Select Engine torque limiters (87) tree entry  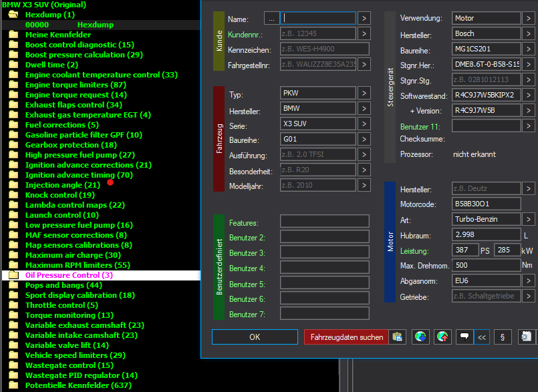point(76,85)
